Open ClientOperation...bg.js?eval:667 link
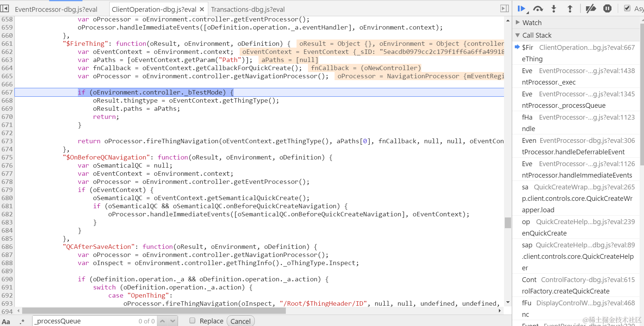The width and height of the screenshot is (644, 326). tap(587, 47)
